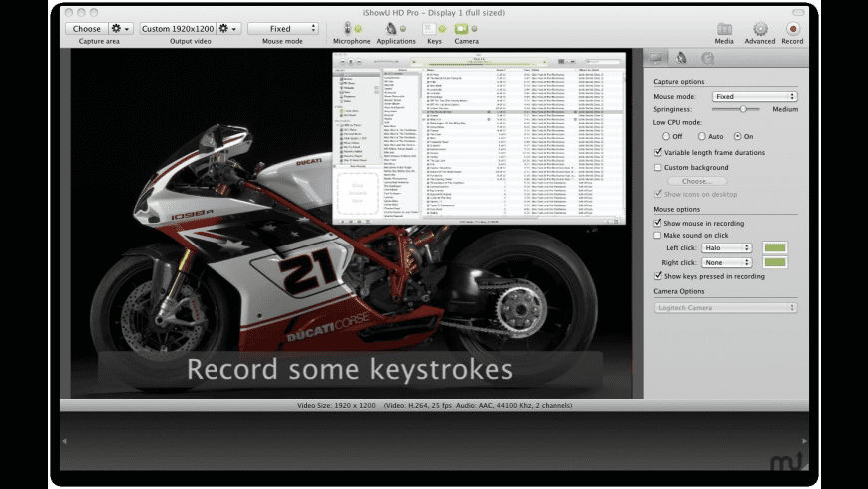Enable the Custom background checkbox
This screenshot has height=489, width=868.
pos(658,167)
